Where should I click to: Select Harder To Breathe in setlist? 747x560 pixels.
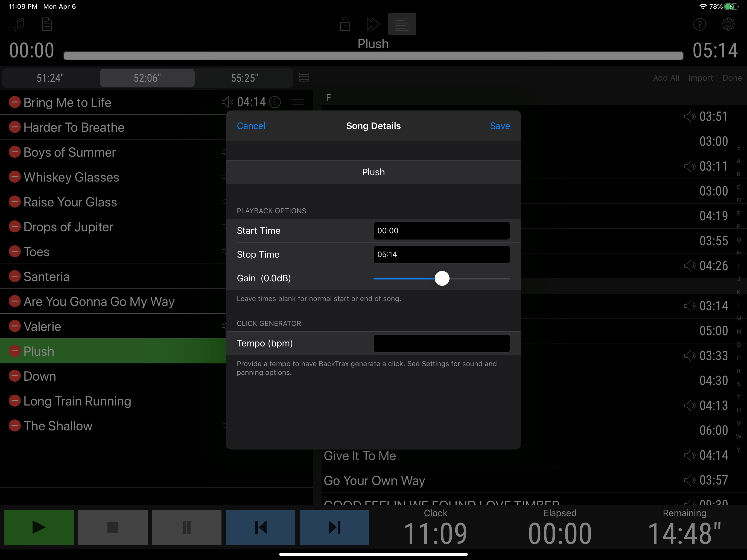coord(113,127)
